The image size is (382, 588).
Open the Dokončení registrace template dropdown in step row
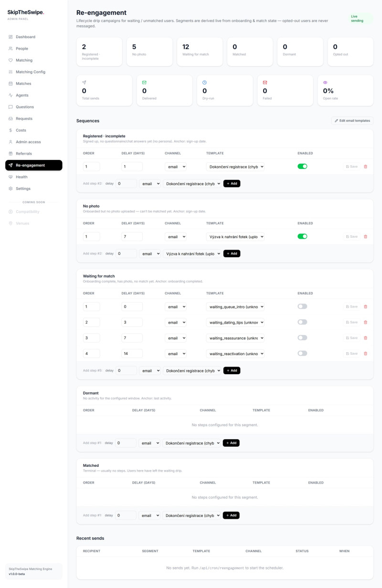point(235,167)
